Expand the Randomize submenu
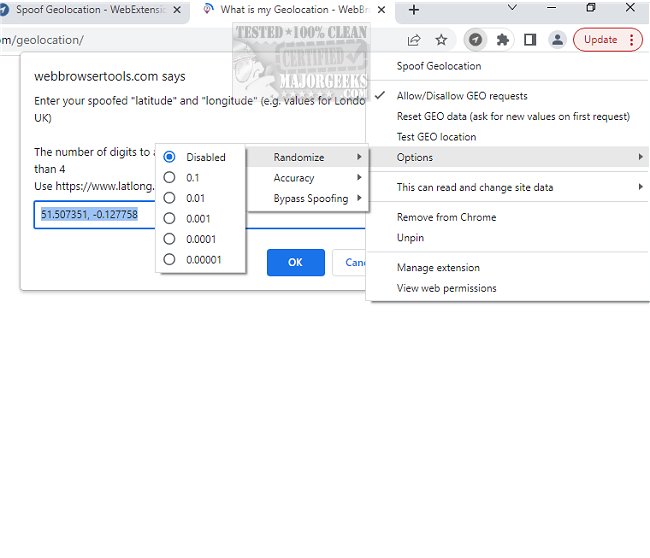 (x=308, y=157)
